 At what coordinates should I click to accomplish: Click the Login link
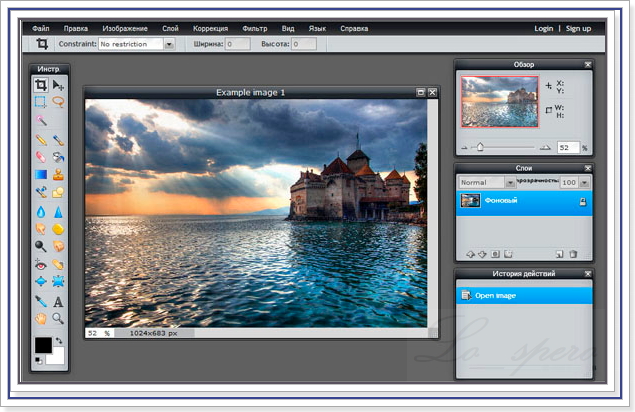tap(543, 28)
